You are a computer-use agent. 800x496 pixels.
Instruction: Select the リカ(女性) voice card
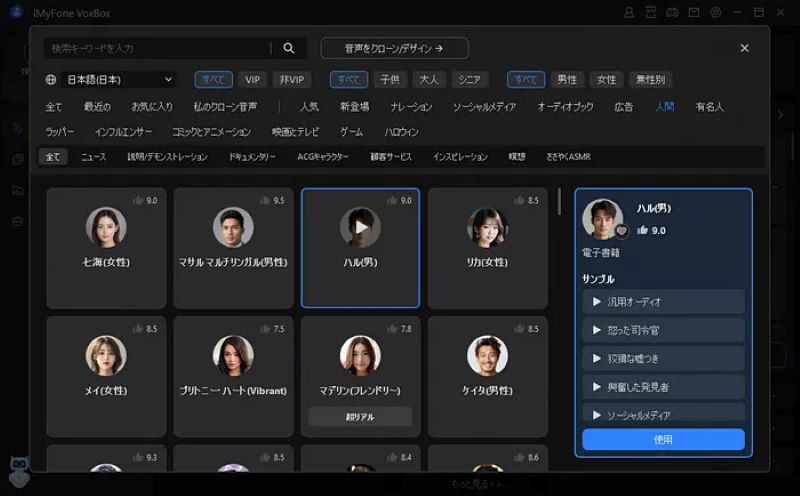click(488, 248)
